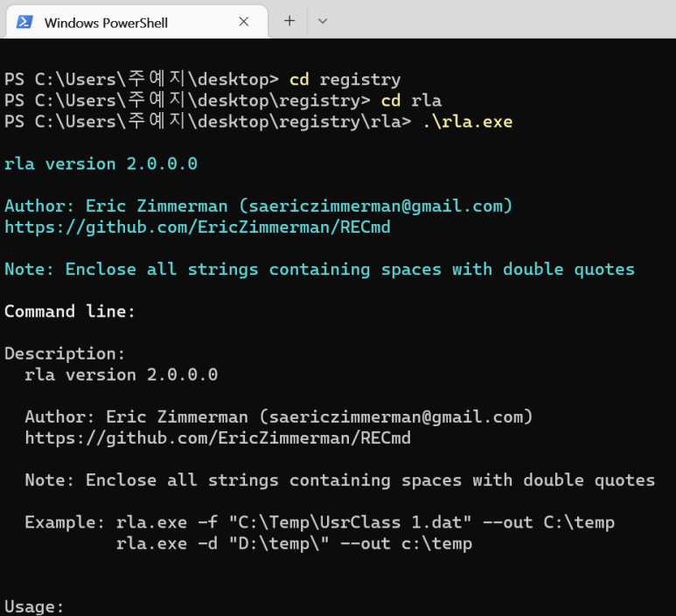Open a new terminal tab with plus
Viewport: 676px width, 616px height.
pyautogui.click(x=289, y=21)
